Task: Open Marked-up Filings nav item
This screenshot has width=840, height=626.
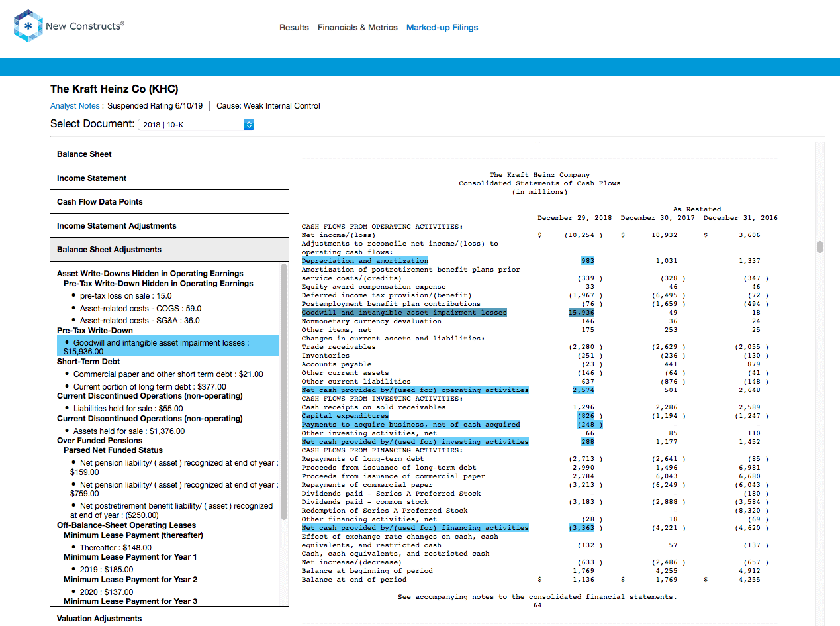Action: coord(442,28)
